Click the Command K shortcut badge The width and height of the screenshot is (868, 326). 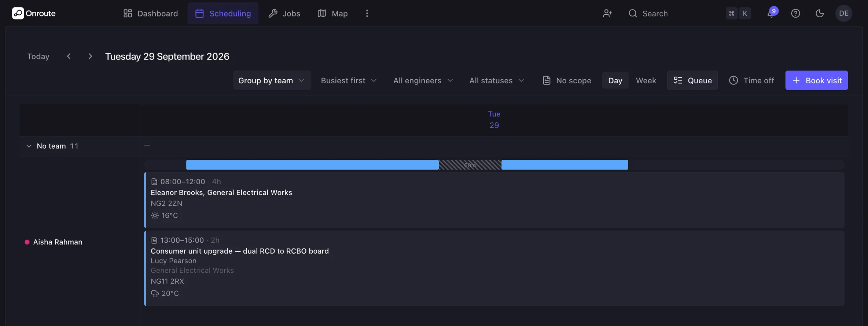(x=738, y=13)
